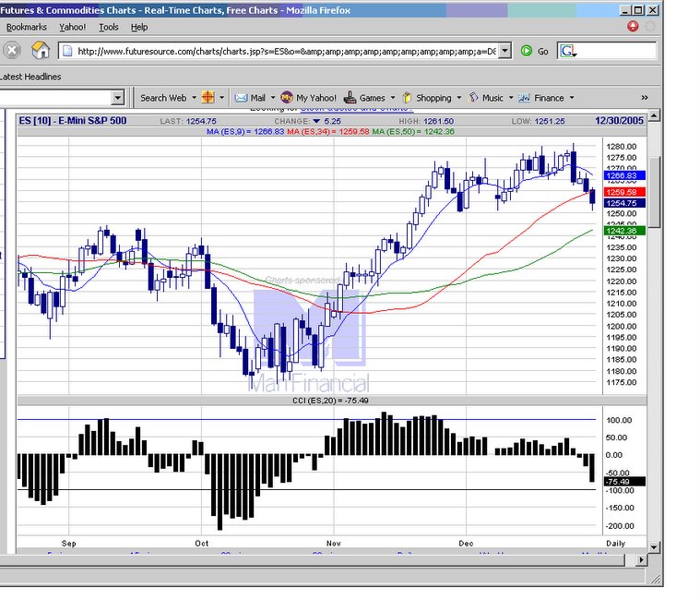This screenshot has height=599, width=700.
Task: Click the HIGH: 1261.50 text
Action: click(x=426, y=122)
